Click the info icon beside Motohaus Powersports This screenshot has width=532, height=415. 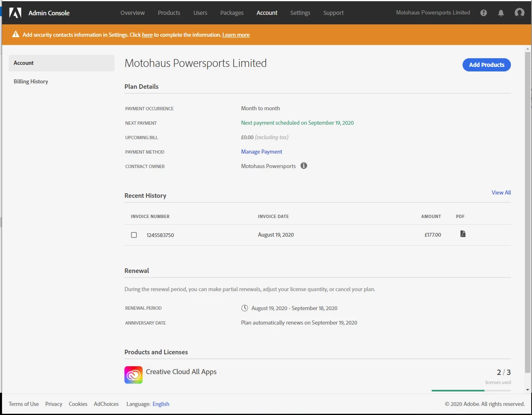point(304,166)
